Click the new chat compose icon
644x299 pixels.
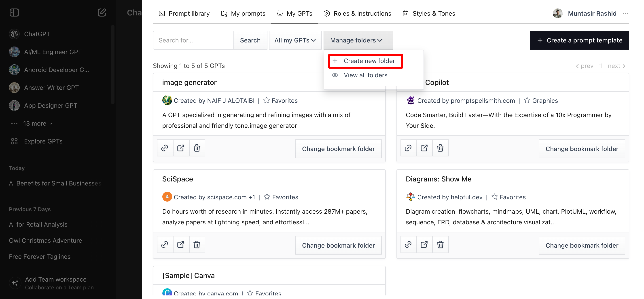tap(102, 13)
